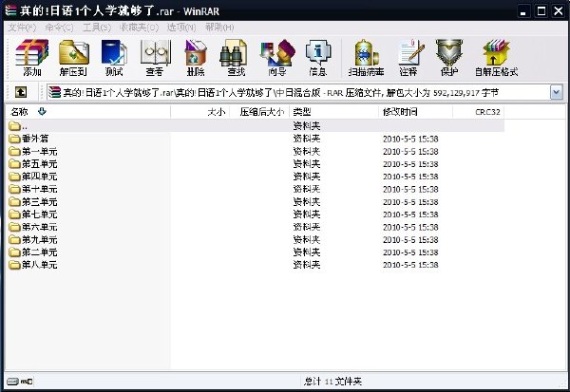The height and width of the screenshot is (392, 570).
Task: Click the 删除 (Delete) toolbar icon
Action: click(x=196, y=57)
